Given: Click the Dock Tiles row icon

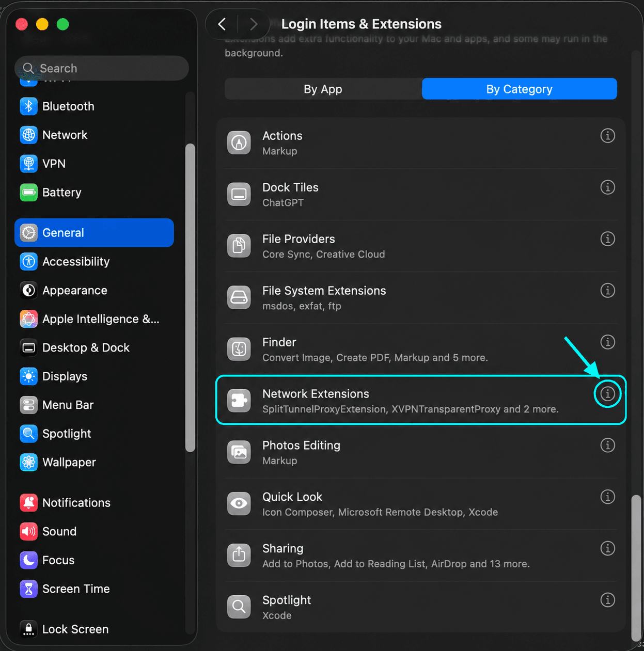Looking at the screenshot, I should click(x=239, y=194).
